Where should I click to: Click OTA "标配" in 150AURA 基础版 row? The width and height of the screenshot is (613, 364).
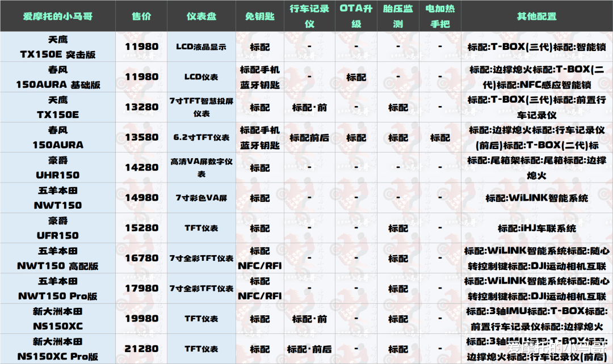356,77
